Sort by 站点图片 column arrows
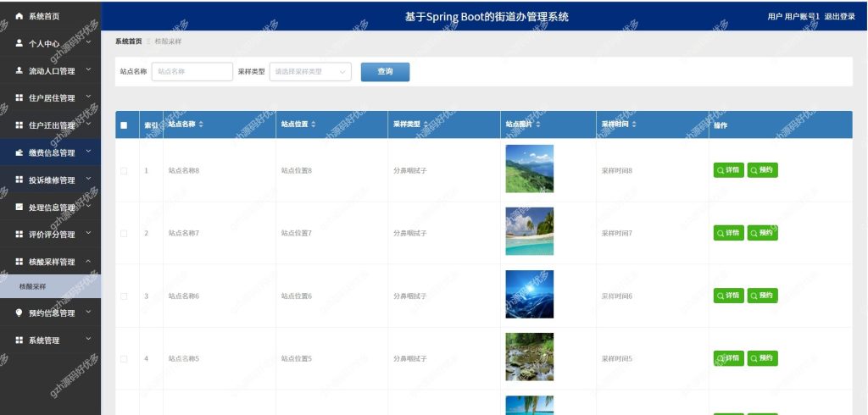Viewport: 868px width, 415px height. click(x=538, y=125)
